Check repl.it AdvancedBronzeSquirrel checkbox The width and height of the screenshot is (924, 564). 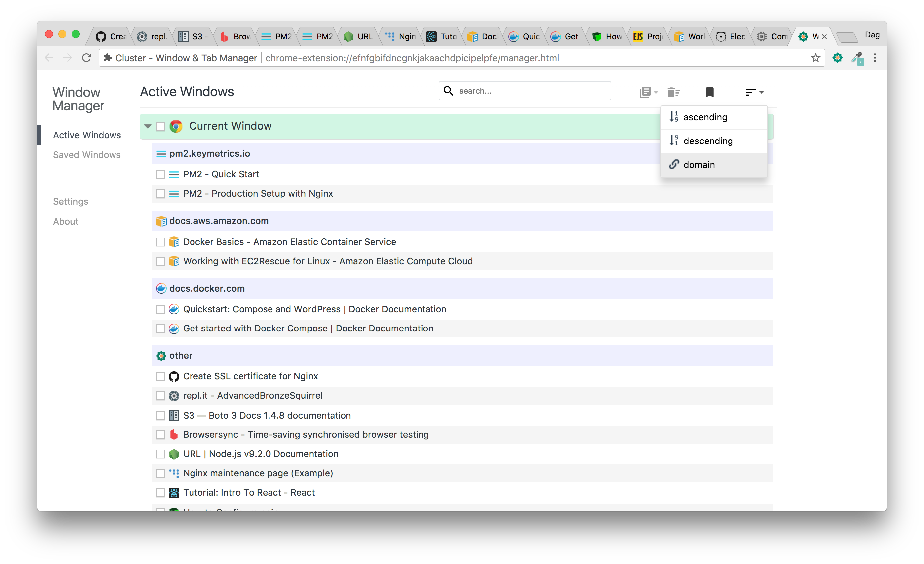(160, 396)
